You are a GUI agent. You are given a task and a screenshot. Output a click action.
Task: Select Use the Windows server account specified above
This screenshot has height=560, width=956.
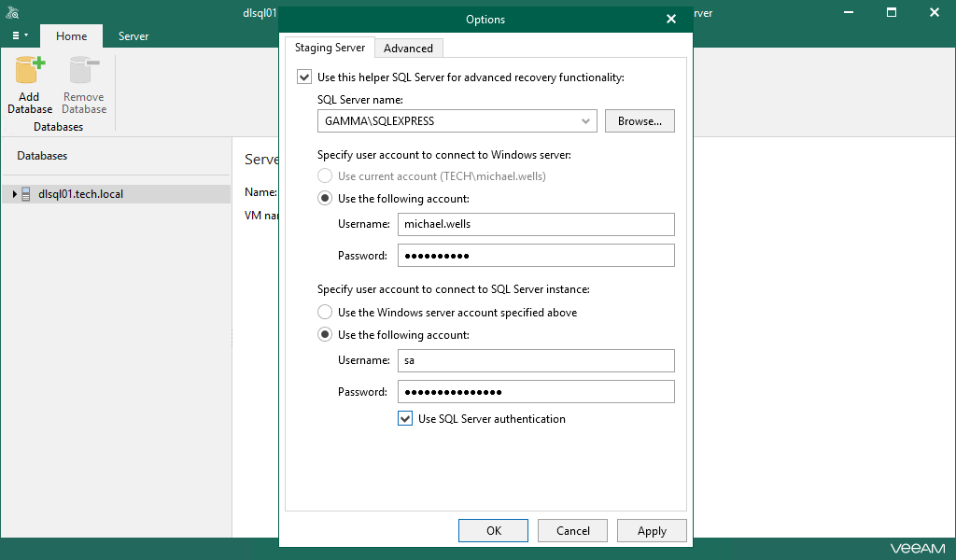[325, 312]
